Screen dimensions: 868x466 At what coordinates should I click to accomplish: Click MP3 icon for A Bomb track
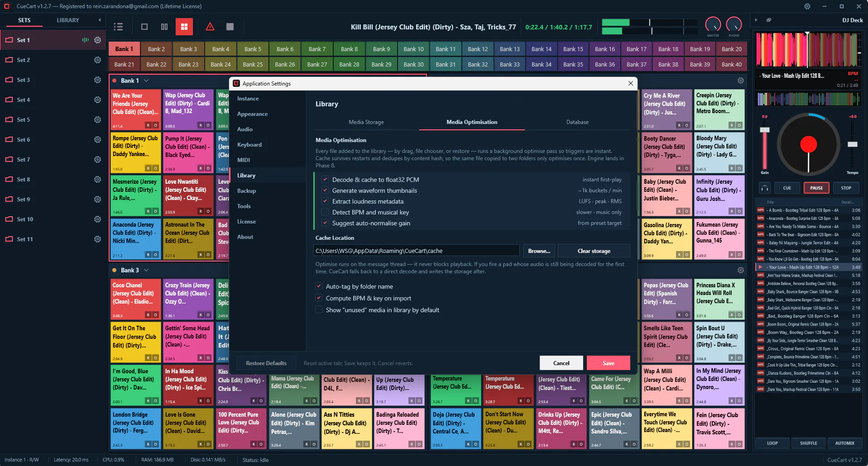(761, 210)
